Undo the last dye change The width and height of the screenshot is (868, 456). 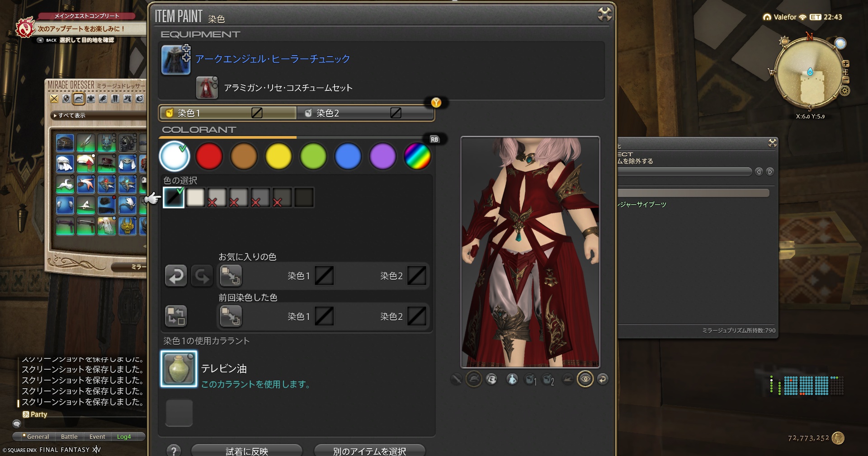pyautogui.click(x=176, y=276)
